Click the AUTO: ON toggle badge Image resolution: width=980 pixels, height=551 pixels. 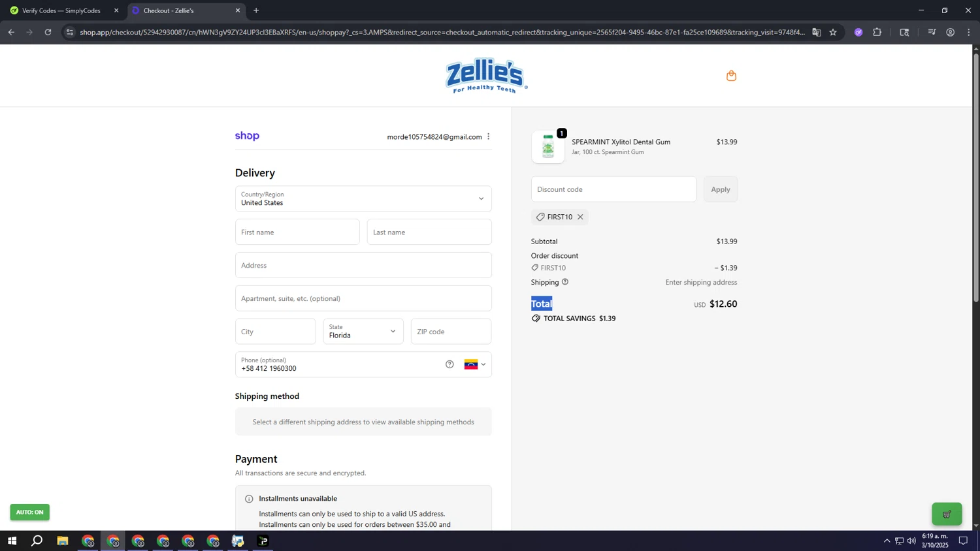tap(29, 512)
